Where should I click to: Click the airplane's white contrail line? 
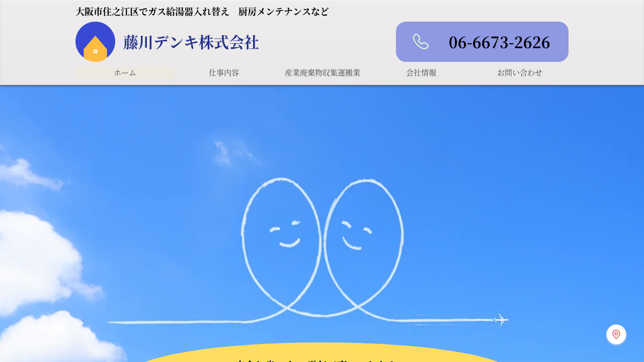(x=176, y=322)
